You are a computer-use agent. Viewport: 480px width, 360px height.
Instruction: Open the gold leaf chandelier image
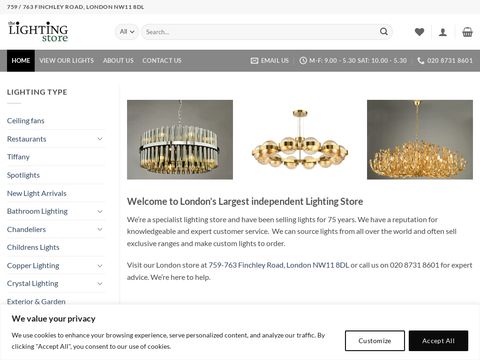coord(420,140)
